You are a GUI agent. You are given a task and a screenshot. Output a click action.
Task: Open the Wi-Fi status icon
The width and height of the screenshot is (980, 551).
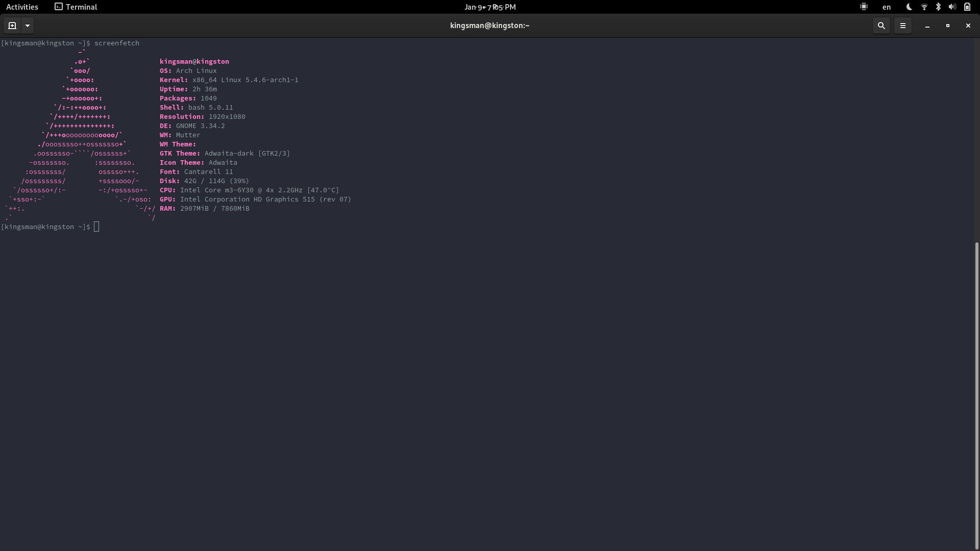[924, 7]
